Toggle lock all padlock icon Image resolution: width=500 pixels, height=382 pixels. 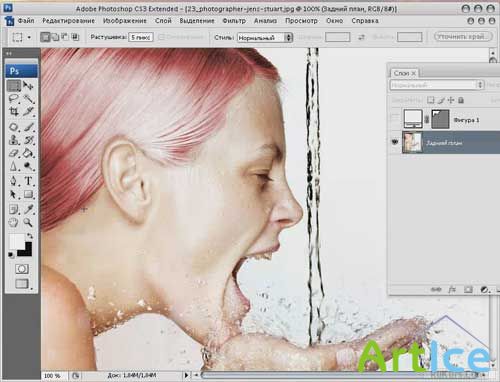click(x=461, y=100)
